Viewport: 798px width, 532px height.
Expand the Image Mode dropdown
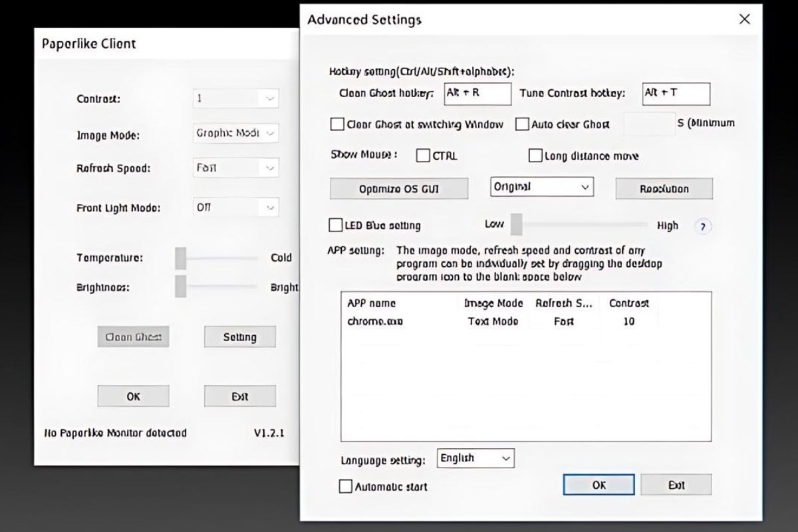tap(236, 133)
